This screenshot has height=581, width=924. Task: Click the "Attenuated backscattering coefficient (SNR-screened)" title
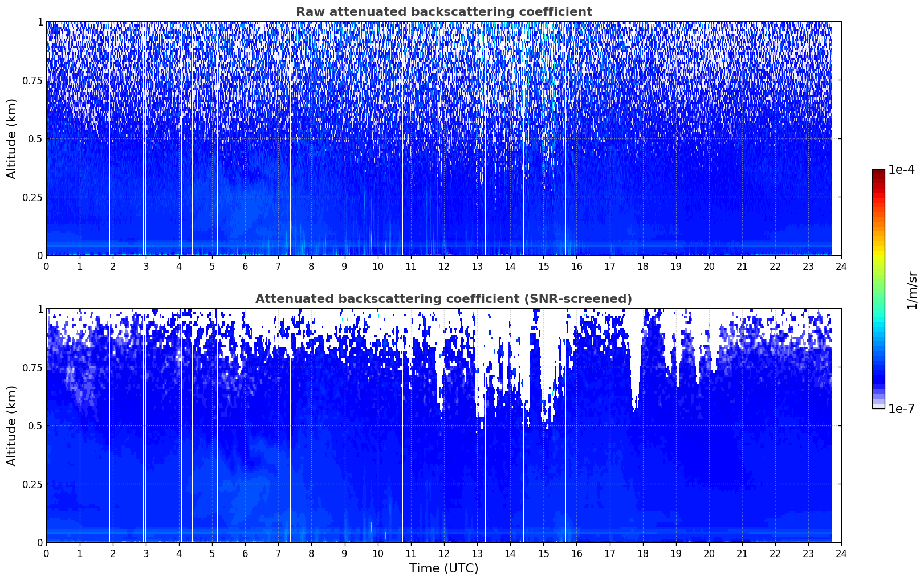coord(443,299)
